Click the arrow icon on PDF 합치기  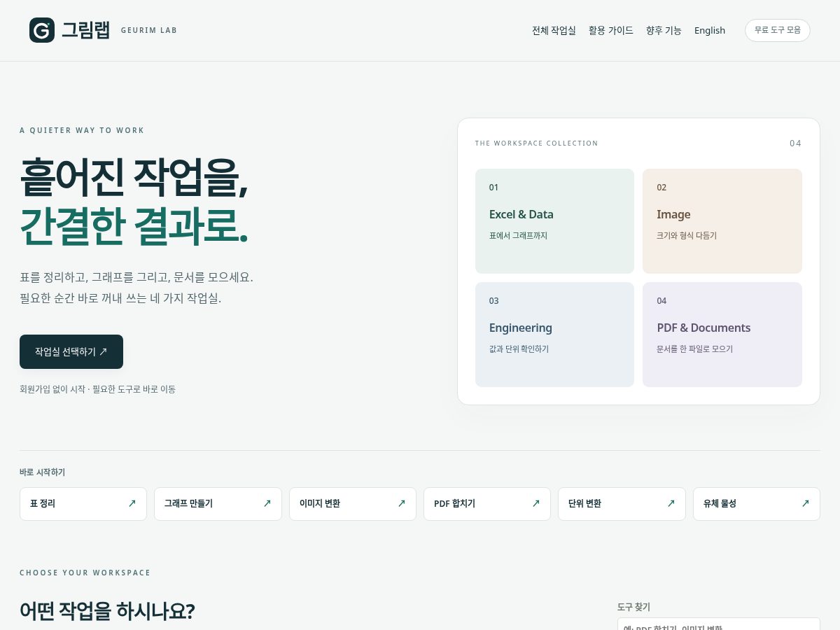[x=536, y=503]
